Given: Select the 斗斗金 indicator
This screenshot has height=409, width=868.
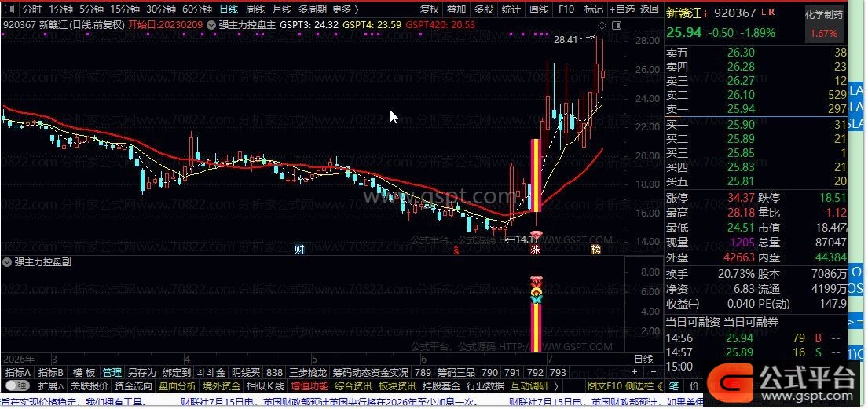Looking at the screenshot, I should pos(211,372).
